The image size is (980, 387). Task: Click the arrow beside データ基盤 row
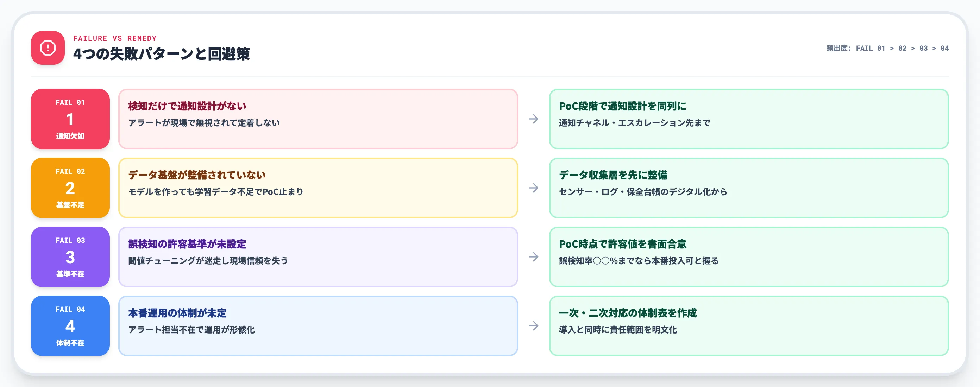534,188
